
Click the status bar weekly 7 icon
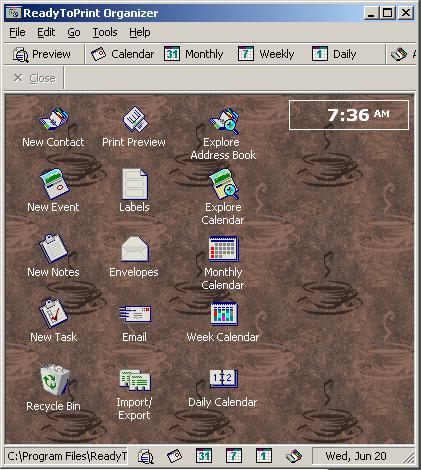(x=234, y=456)
